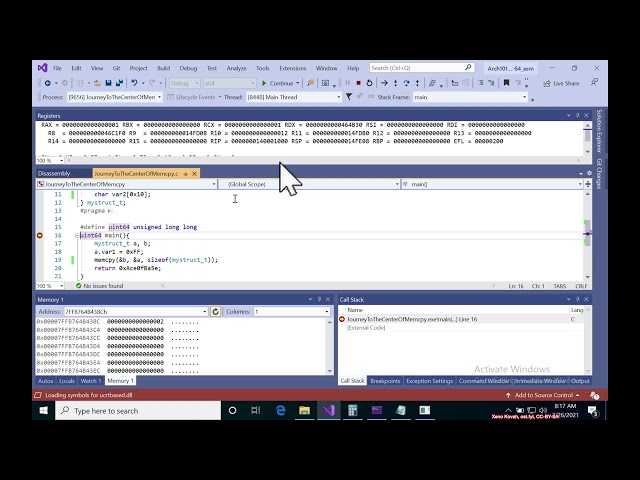This screenshot has height=480, width=640.
Task: Click the Task View taskbar icon
Action: (256, 411)
